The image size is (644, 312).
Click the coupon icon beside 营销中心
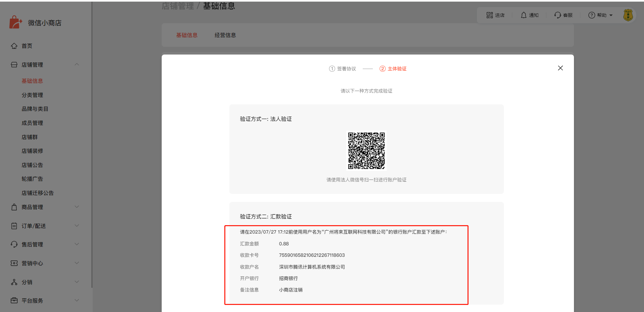(14, 263)
